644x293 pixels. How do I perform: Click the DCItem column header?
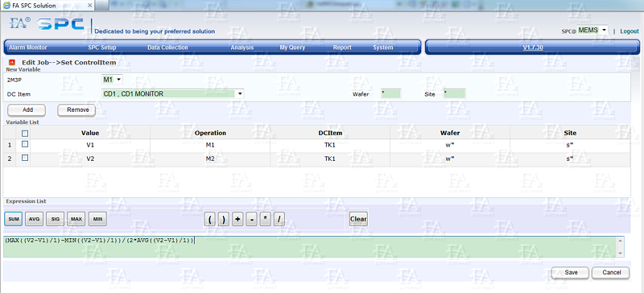click(x=330, y=133)
